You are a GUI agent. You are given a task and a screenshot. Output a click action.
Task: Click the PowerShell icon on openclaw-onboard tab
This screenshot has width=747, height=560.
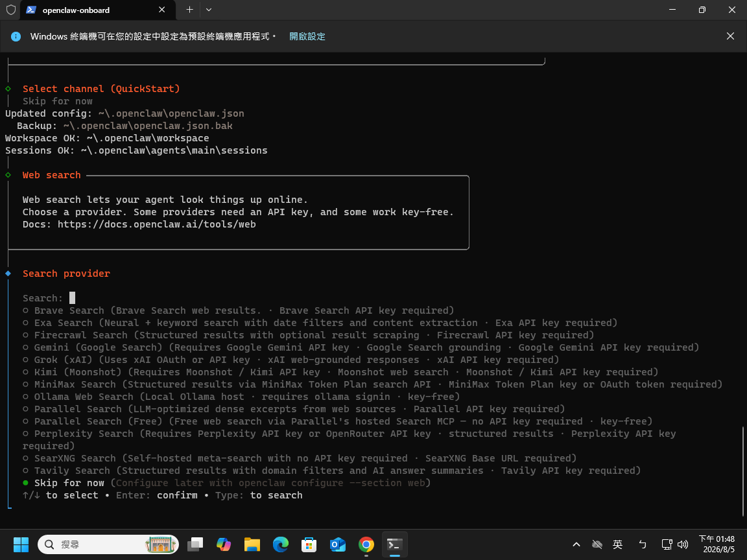[31, 10]
